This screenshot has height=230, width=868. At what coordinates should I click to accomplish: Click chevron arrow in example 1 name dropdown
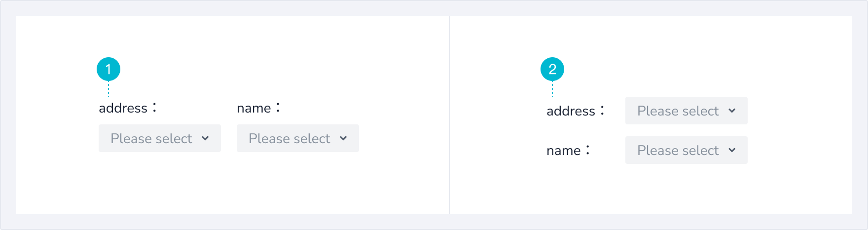pos(343,138)
